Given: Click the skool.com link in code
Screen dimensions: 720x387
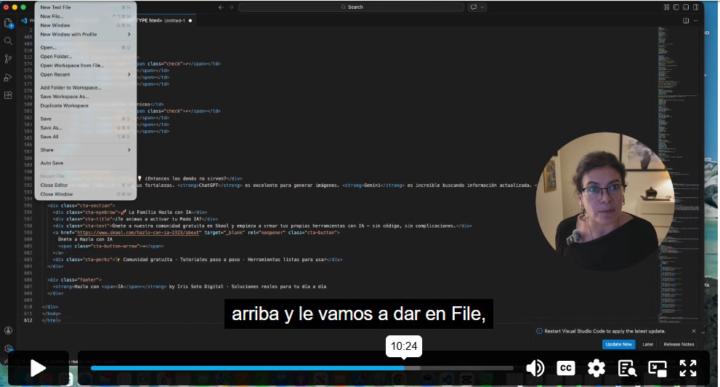Looking at the screenshot, I should tap(138, 233).
